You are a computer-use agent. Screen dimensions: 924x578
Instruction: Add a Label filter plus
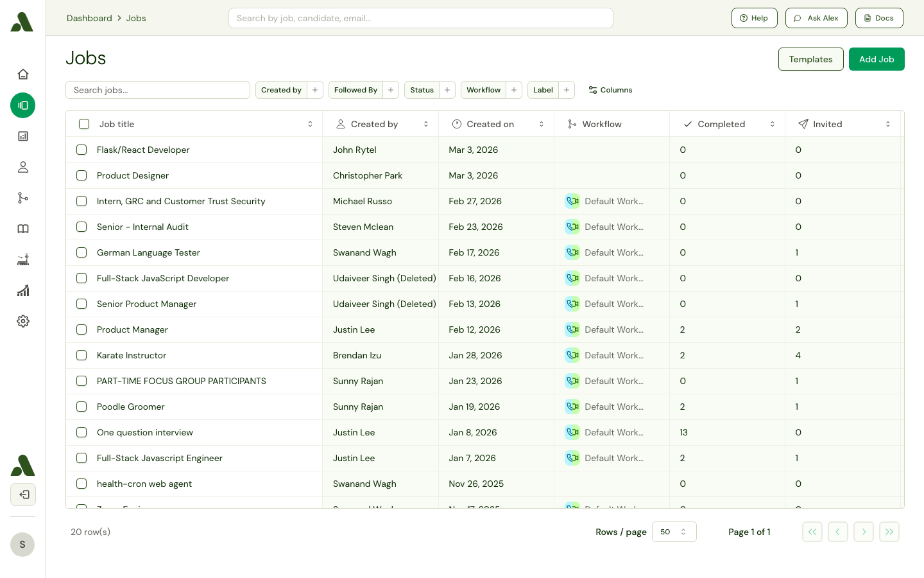[567, 90]
